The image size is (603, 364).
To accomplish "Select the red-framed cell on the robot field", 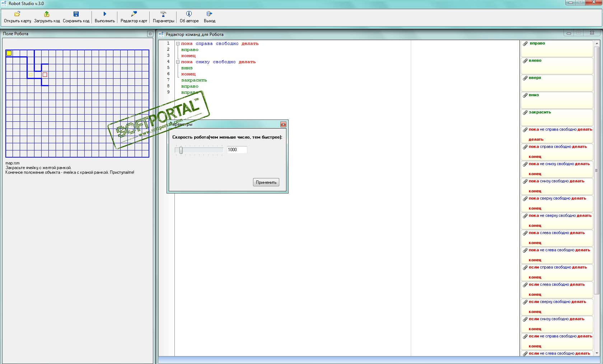I will (45, 75).
